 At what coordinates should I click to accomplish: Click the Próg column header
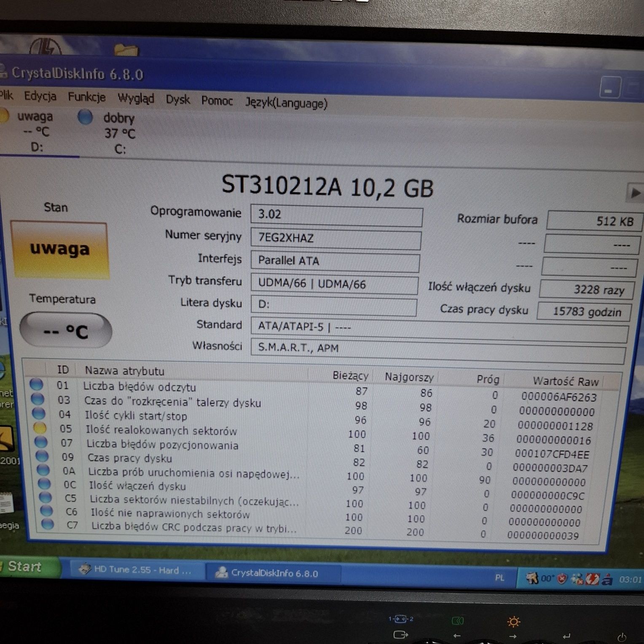click(x=488, y=379)
